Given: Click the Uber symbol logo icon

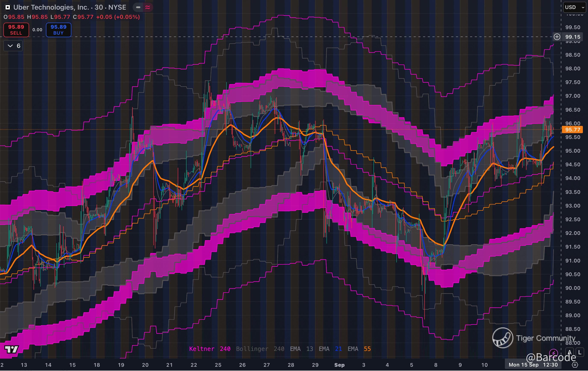Looking at the screenshot, I should pos(7,7).
